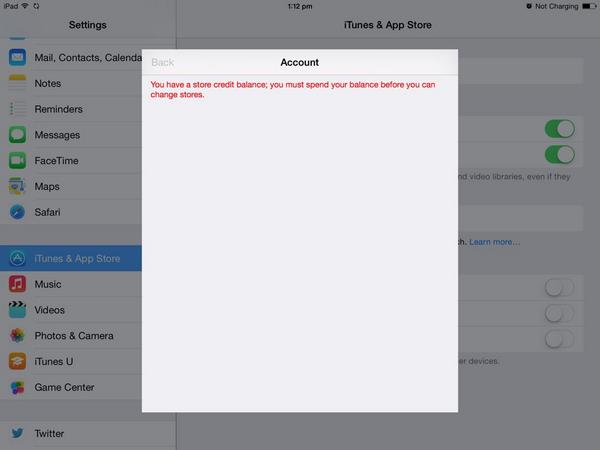600x450 pixels.
Task: Open Game Center settings
Action: pyautogui.click(x=71, y=387)
